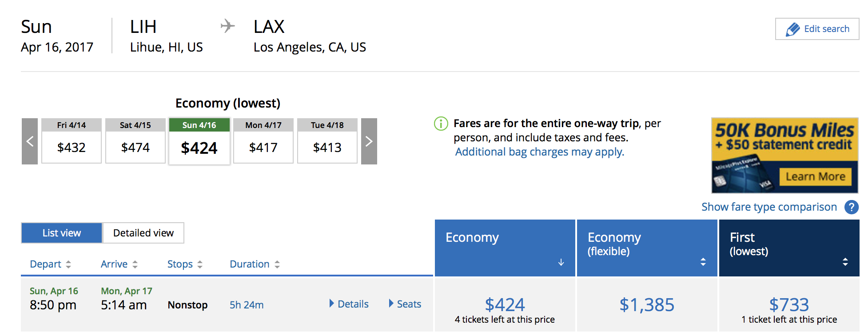Sort flights by Depart time
The width and height of the screenshot is (868, 336).
[69, 264]
